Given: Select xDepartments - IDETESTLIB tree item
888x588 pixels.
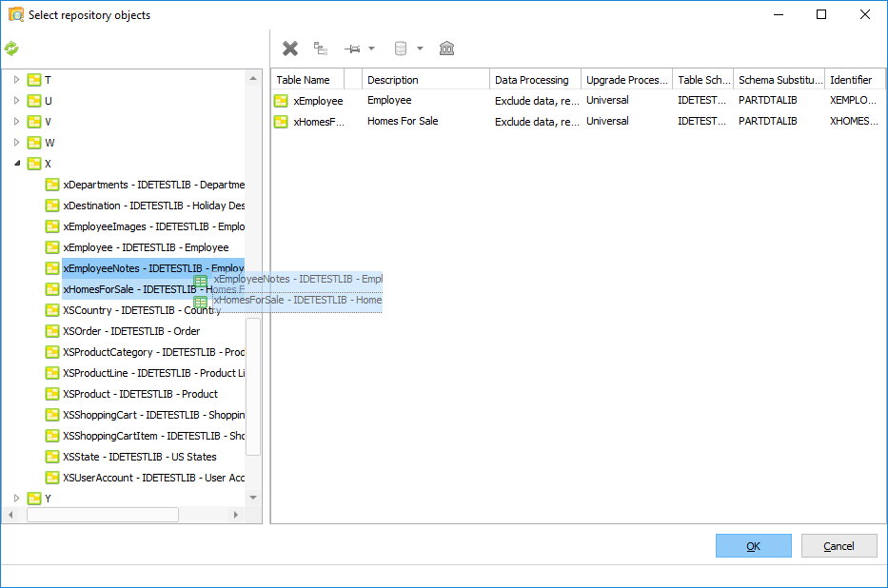Looking at the screenshot, I should point(153,185).
